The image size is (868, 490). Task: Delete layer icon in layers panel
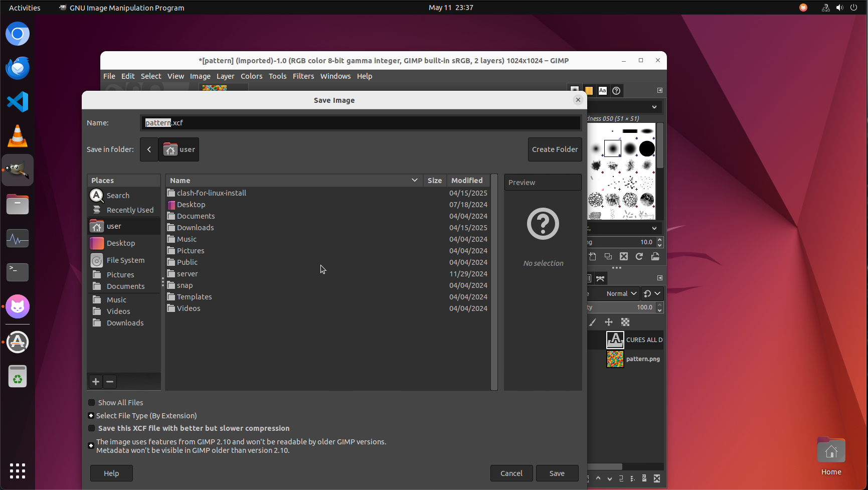(x=657, y=478)
